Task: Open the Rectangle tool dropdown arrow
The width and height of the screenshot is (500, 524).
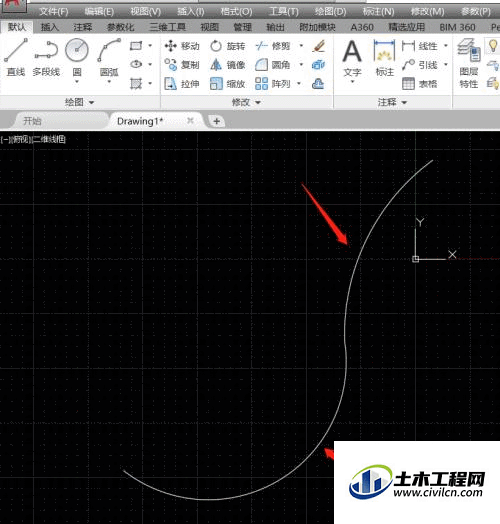Action: coord(150,45)
